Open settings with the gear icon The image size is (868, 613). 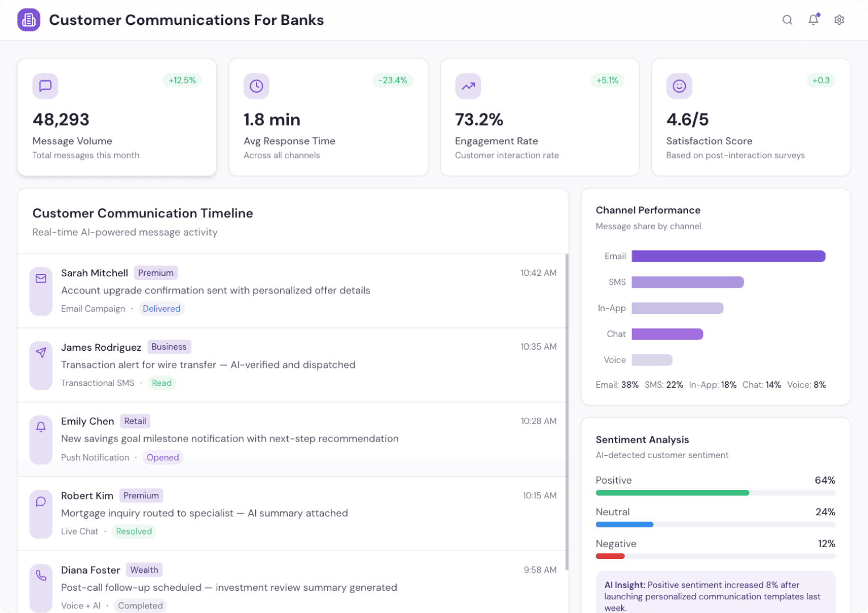(839, 19)
